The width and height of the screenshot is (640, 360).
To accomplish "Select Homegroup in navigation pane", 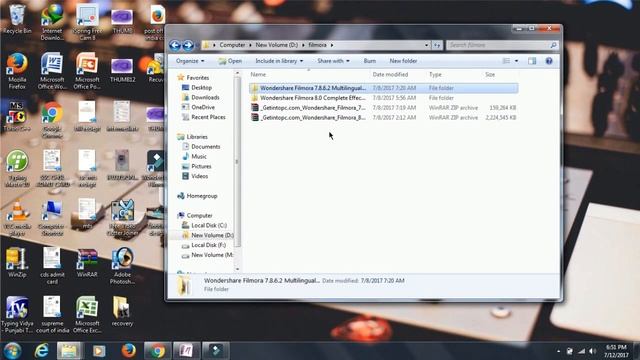I will (198, 196).
